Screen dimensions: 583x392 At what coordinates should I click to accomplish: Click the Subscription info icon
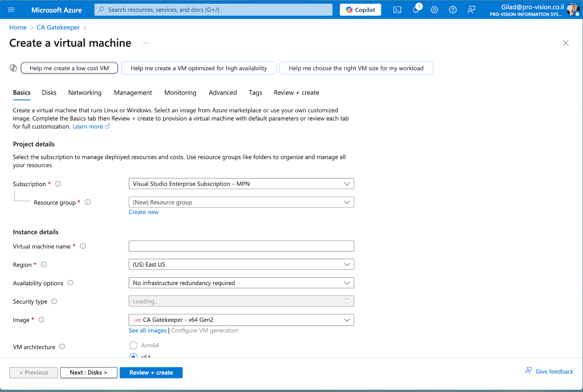(x=58, y=184)
